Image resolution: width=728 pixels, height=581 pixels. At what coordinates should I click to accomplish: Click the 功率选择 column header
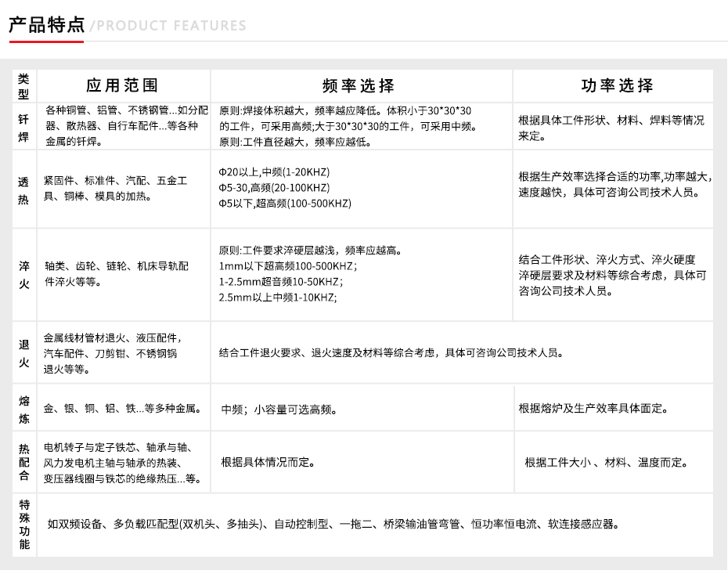(617, 85)
